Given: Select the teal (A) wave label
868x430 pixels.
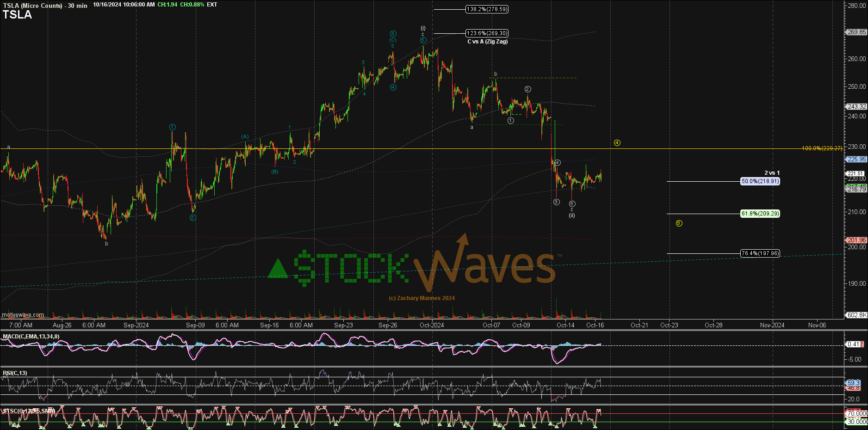Looking at the screenshot, I should tap(245, 136).
